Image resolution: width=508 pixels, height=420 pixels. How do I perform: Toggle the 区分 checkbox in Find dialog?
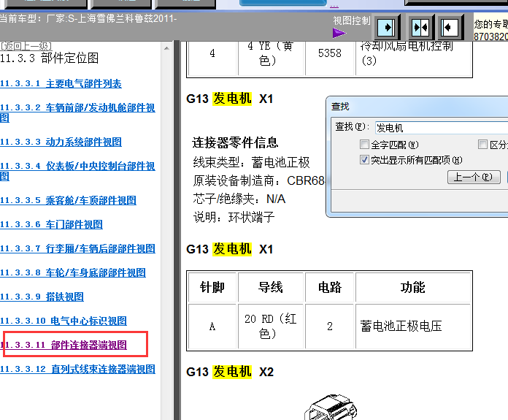coord(482,145)
